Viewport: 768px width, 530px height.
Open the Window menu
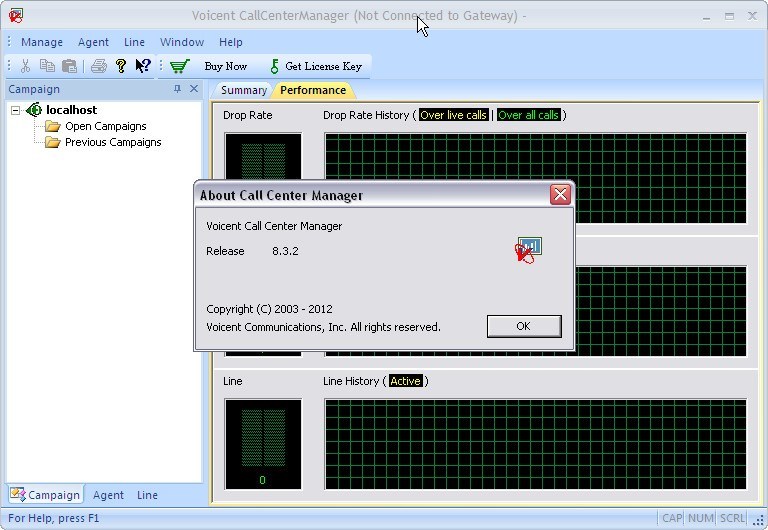coord(182,42)
